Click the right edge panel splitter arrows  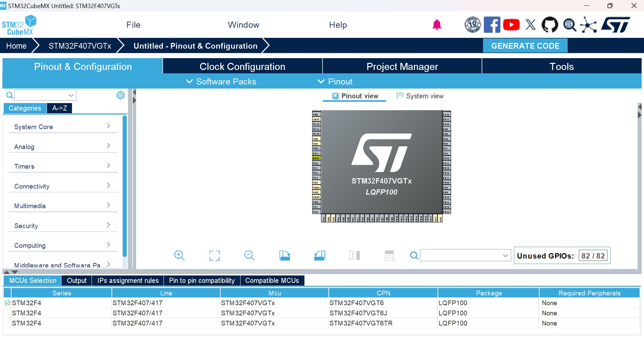tap(639, 111)
